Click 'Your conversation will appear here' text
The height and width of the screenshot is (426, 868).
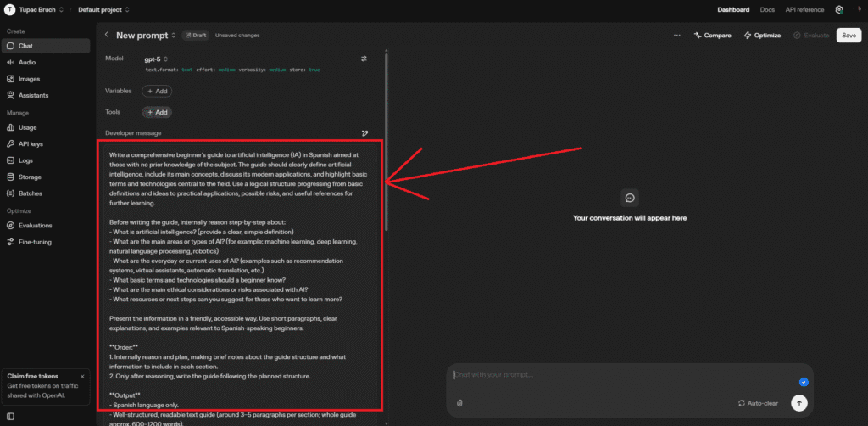point(630,218)
